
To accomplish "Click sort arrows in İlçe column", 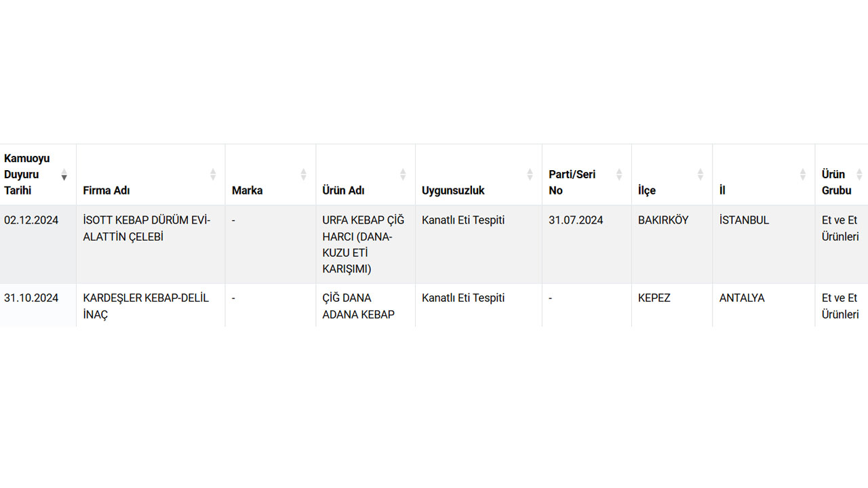I will coord(700,175).
